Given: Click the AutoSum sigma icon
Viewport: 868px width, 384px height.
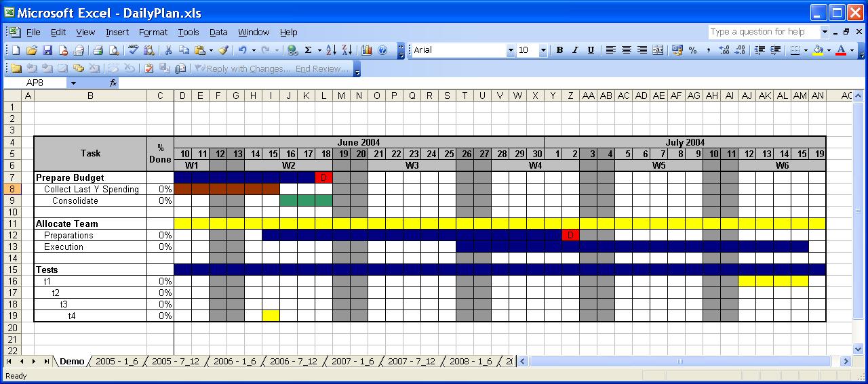Looking at the screenshot, I should [x=309, y=50].
